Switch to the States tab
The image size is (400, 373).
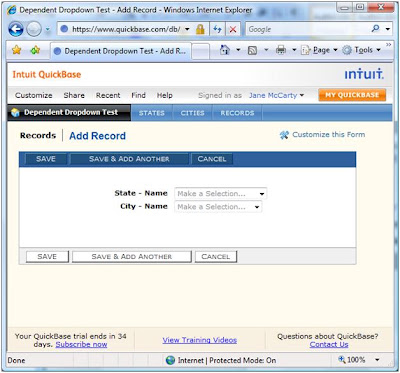click(152, 113)
